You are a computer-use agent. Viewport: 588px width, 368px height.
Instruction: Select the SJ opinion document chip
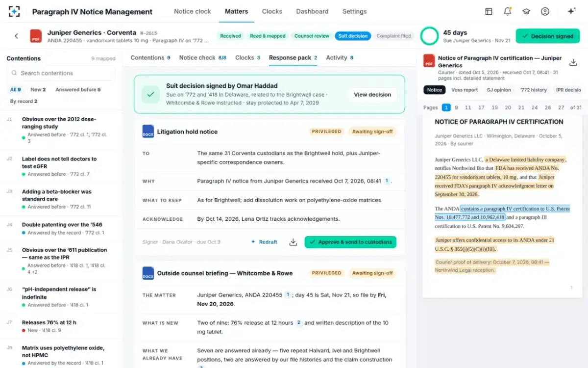pos(499,90)
